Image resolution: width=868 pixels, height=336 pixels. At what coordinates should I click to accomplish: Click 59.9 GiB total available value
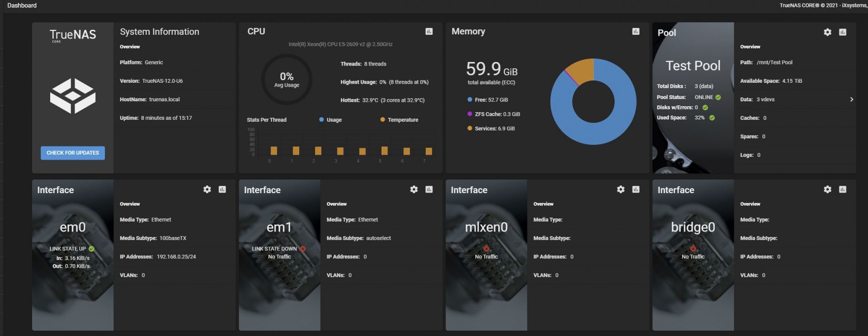(x=492, y=69)
